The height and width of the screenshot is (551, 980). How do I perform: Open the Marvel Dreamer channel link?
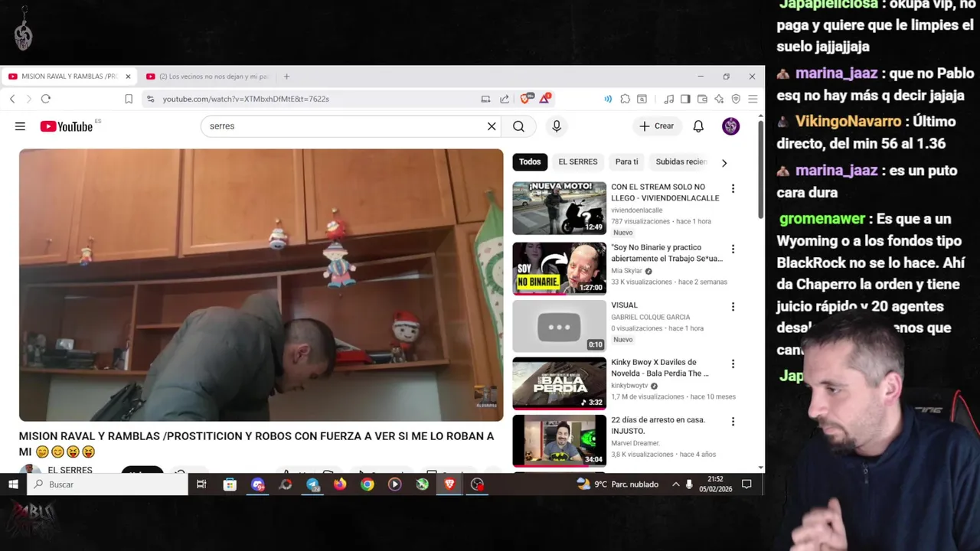tap(635, 443)
